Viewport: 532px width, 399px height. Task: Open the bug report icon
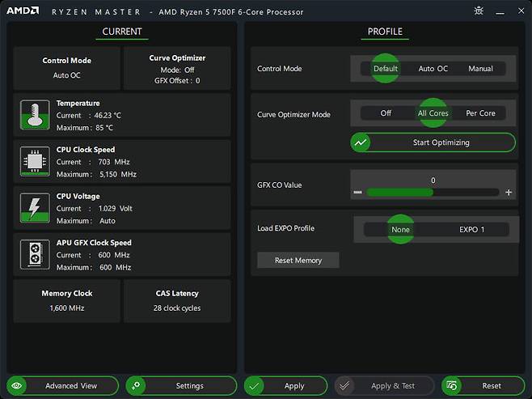click(x=479, y=11)
